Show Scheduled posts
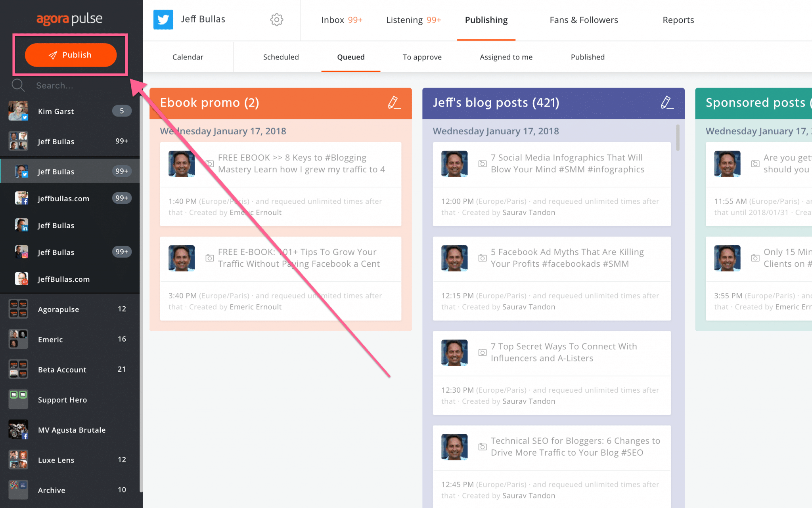The height and width of the screenshot is (508, 812). tap(281, 57)
